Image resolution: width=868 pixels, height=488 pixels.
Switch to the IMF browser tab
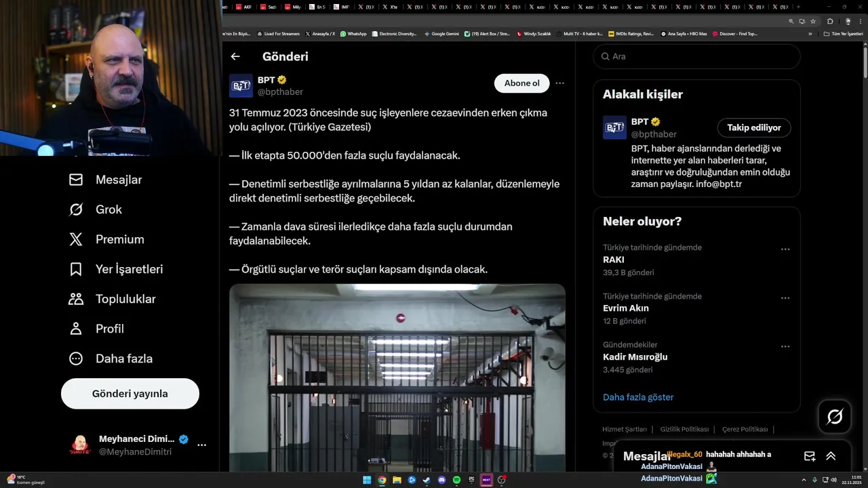(x=342, y=7)
